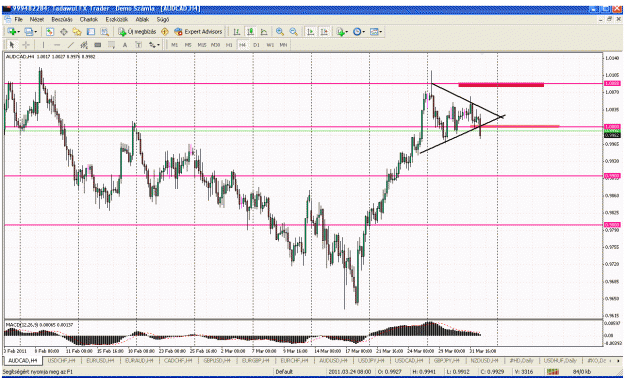This screenshot has height=378, width=625.
Task: Select the Fibonacci retracement tool
Action: [x=111, y=45]
